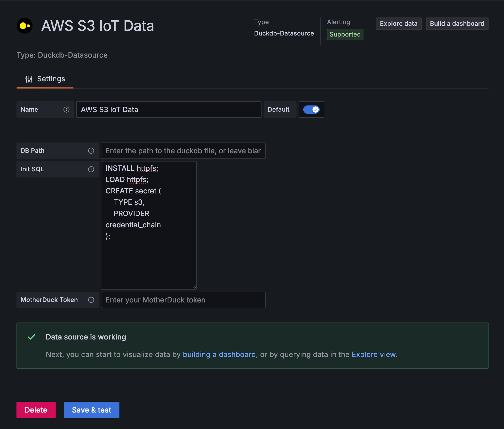The height and width of the screenshot is (429, 504).
Task: Follow the 'building a dashboard' link
Action: point(219,354)
